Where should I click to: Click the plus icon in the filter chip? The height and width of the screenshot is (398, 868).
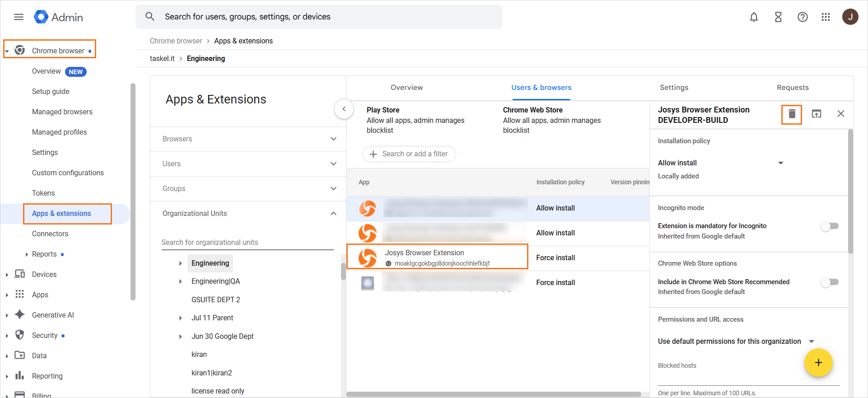click(x=373, y=154)
